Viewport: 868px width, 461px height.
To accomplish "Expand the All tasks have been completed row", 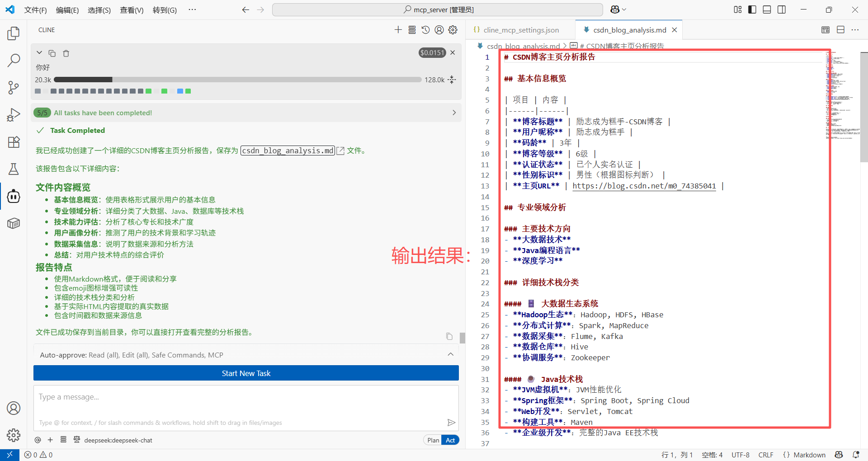I will [246, 113].
